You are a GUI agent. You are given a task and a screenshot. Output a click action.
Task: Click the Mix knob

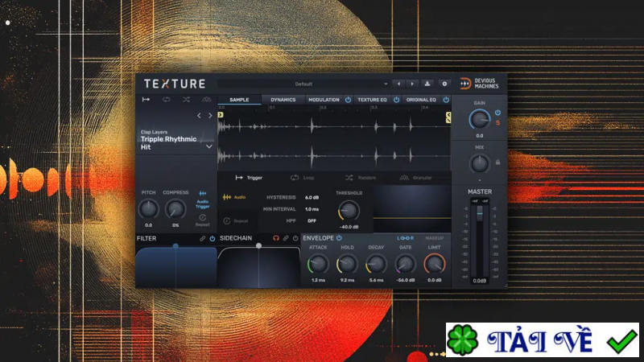pos(479,163)
